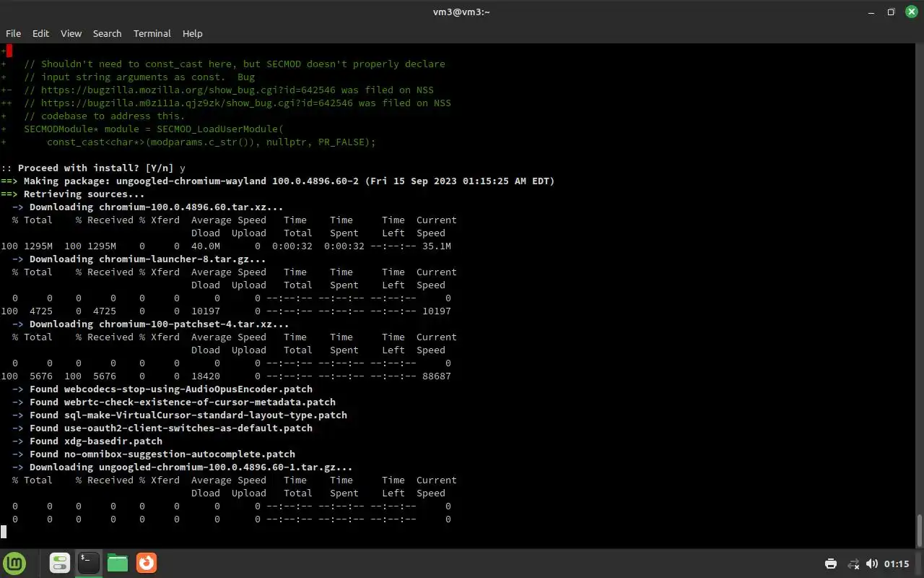
Task: Maximize the terminal window
Action: [x=891, y=12]
